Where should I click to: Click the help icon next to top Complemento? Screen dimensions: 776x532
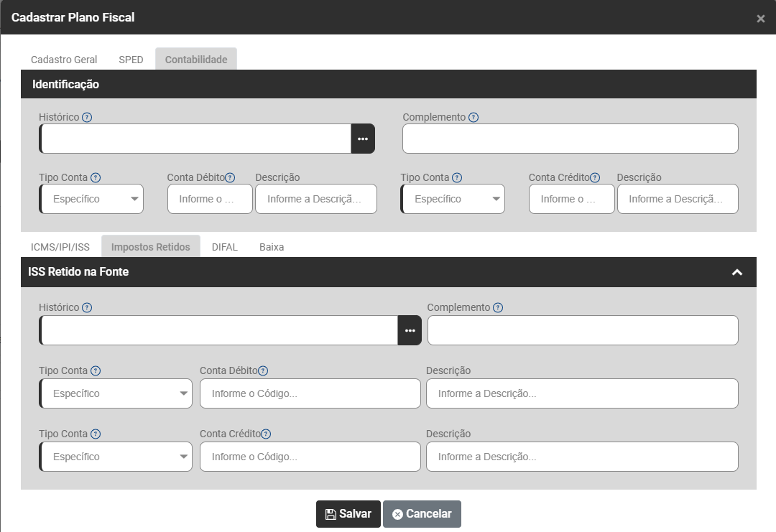474,117
